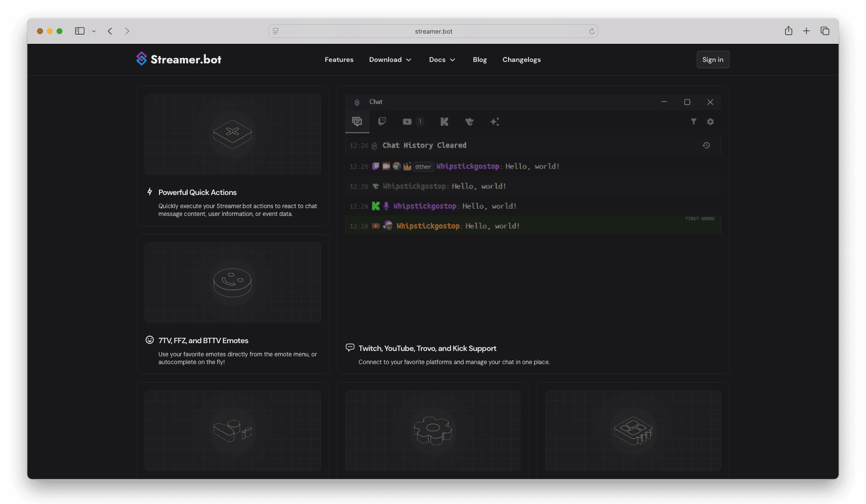
Task: Click the Twitch badge in first chat message
Action: pyautogui.click(x=375, y=166)
